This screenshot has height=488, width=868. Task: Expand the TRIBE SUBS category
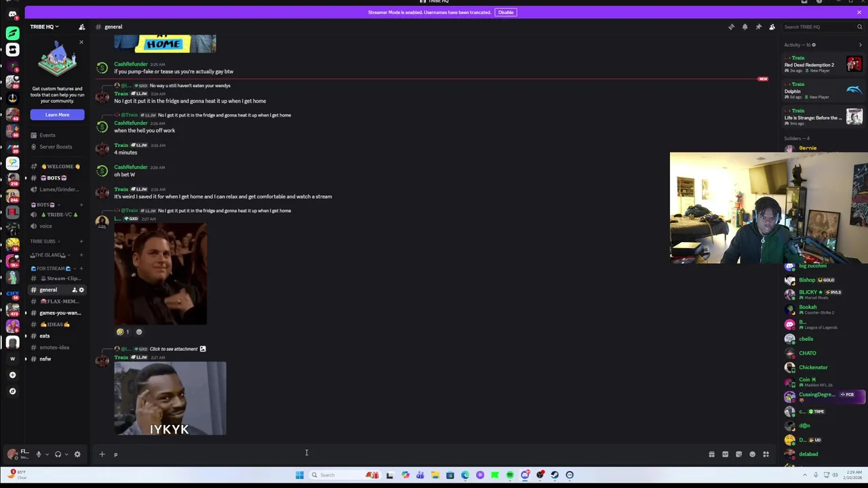(44, 241)
